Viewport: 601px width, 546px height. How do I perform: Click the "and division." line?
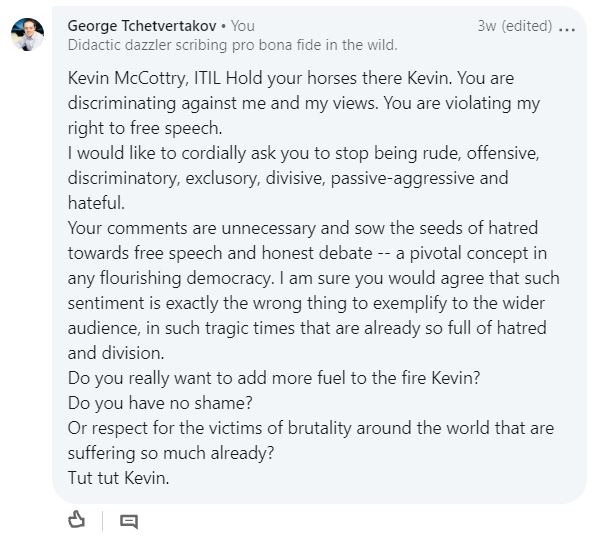coord(116,353)
